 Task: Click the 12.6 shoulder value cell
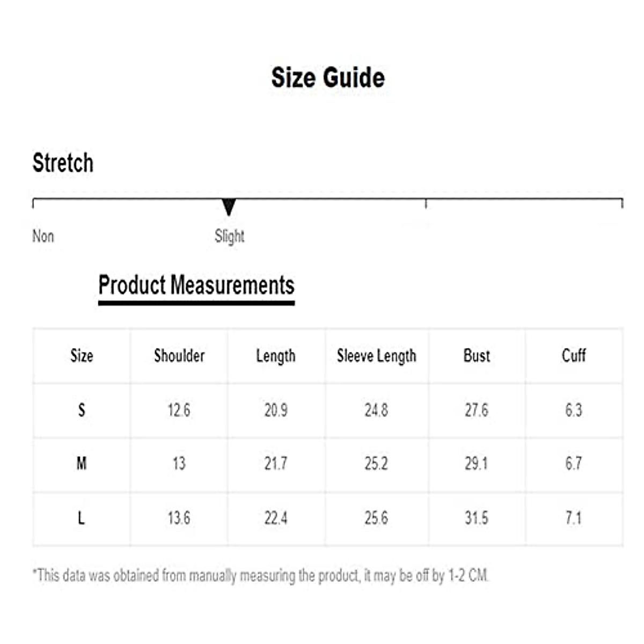point(179,411)
